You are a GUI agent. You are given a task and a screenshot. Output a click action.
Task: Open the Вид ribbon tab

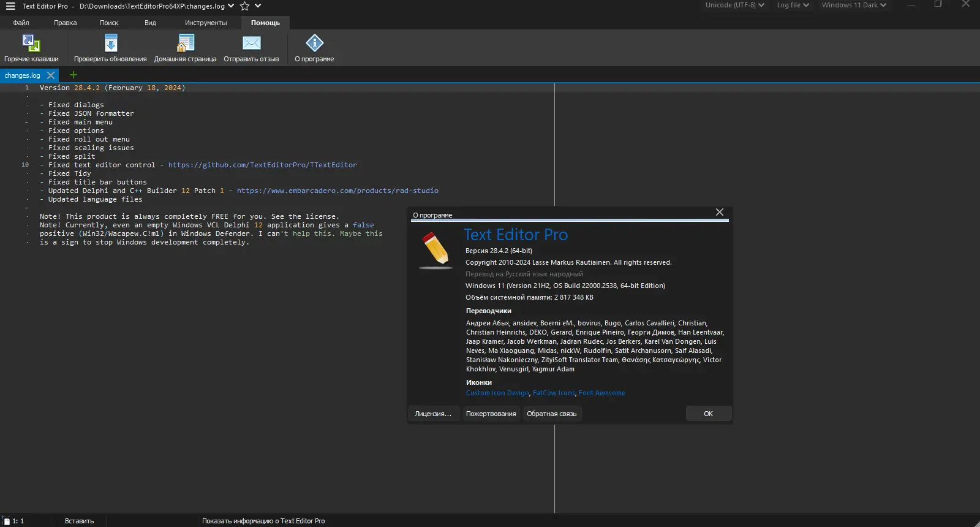point(150,23)
